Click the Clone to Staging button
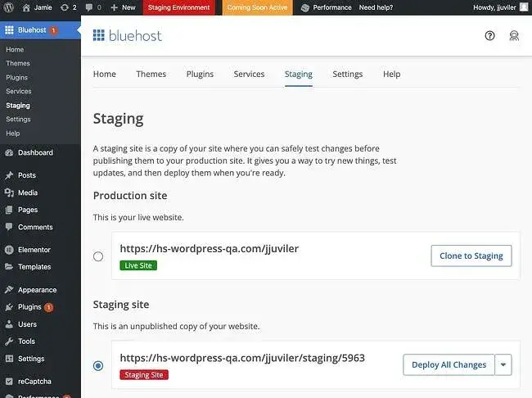This screenshot has width=532, height=398. coord(471,256)
